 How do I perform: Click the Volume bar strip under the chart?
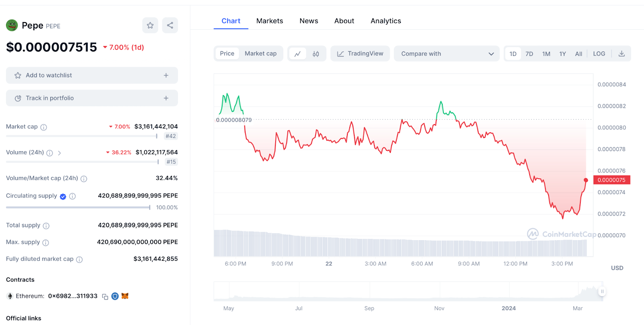coord(400,243)
